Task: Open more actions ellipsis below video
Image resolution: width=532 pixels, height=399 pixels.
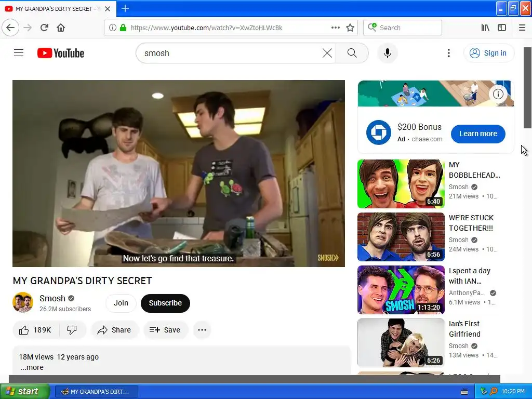Action: pyautogui.click(x=202, y=330)
